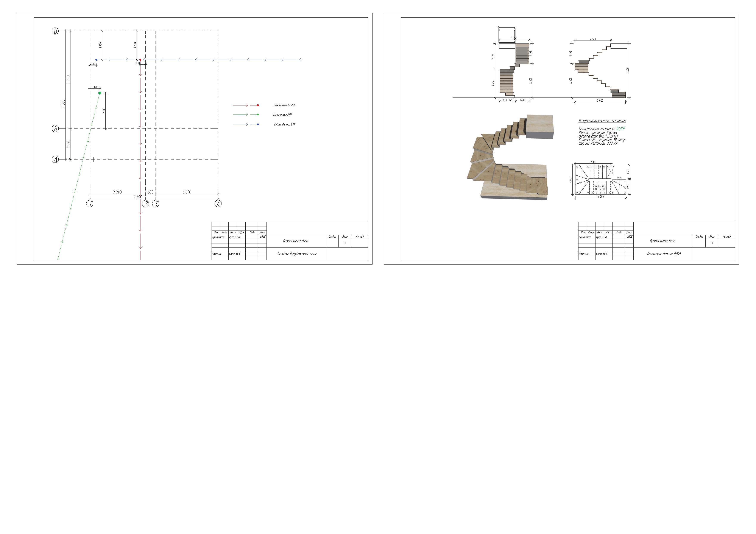Click the 'Лестница на отметке 0,000' title cell
This screenshot has height=534, width=756.
click(664, 254)
